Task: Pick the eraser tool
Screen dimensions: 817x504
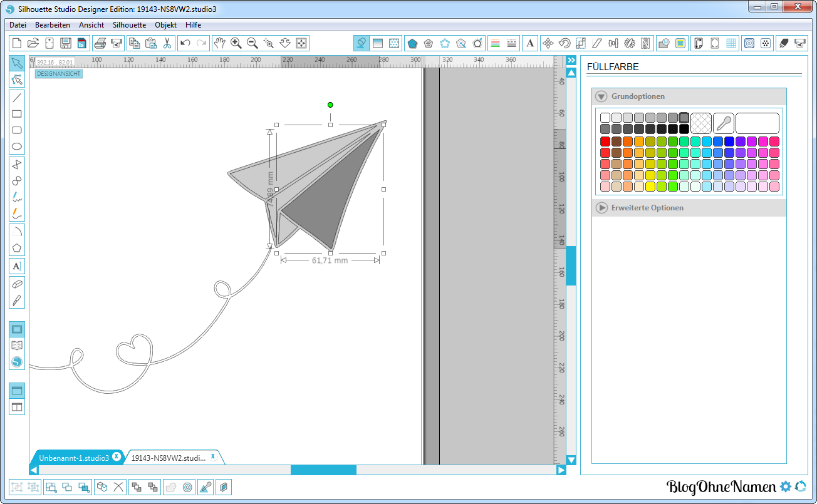Action: tap(17, 284)
